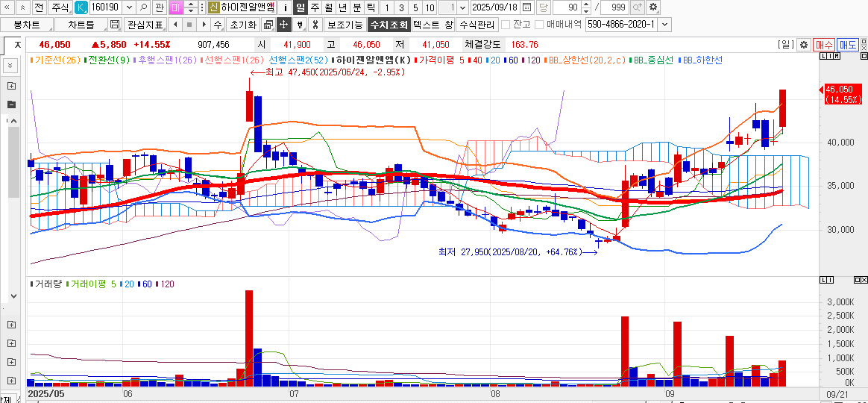Enable the 잔고 checkbox
Image resolution: width=868 pixels, height=403 pixels.
coord(506,25)
